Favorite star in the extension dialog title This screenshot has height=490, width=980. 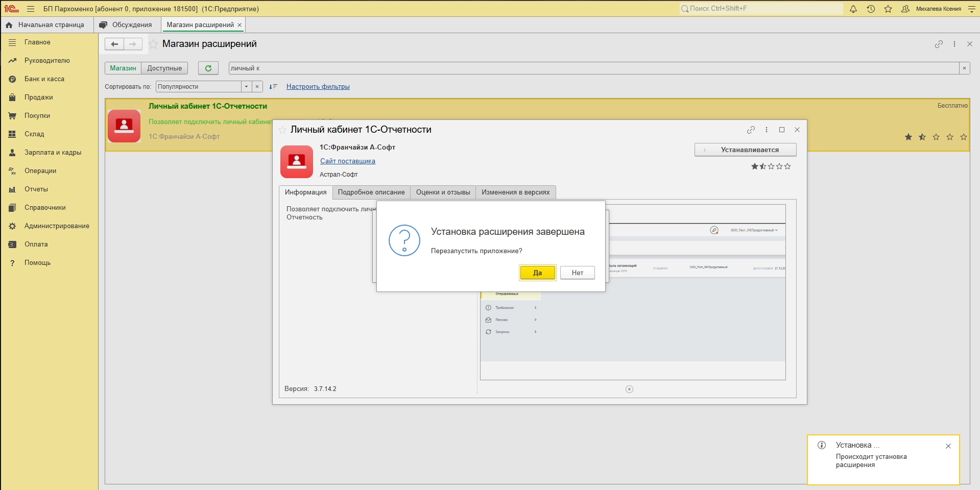coord(282,130)
